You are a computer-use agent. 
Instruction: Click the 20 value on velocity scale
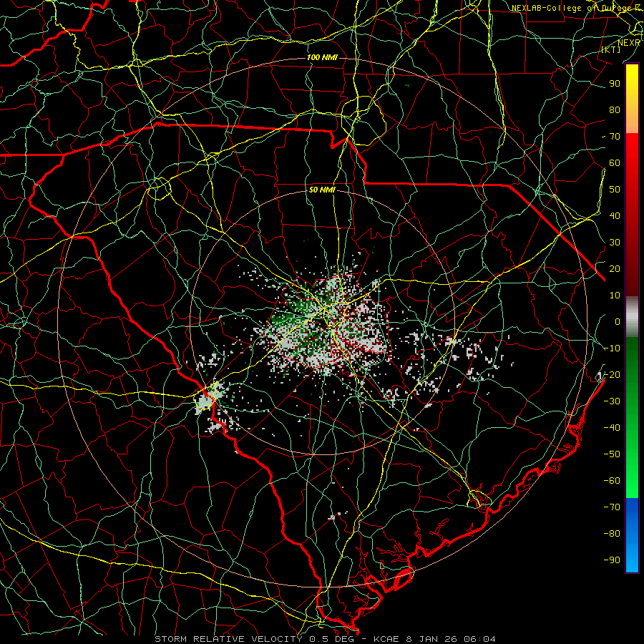click(615, 269)
